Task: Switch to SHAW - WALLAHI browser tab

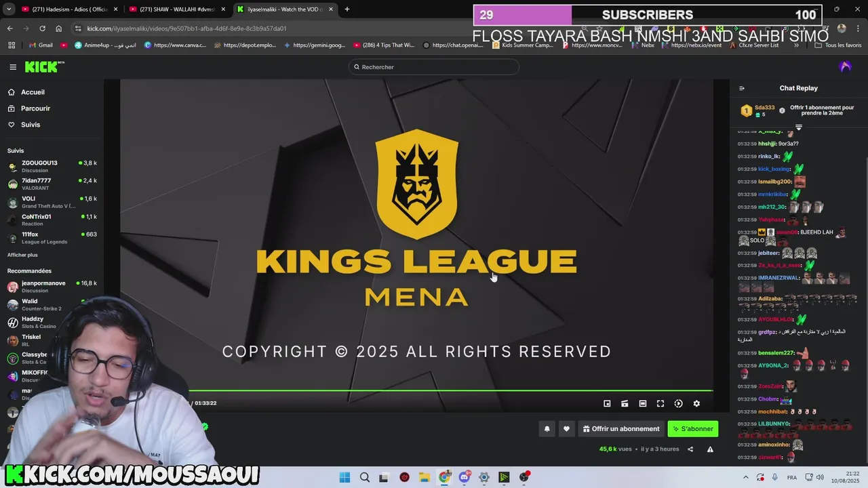Action: click(177, 9)
